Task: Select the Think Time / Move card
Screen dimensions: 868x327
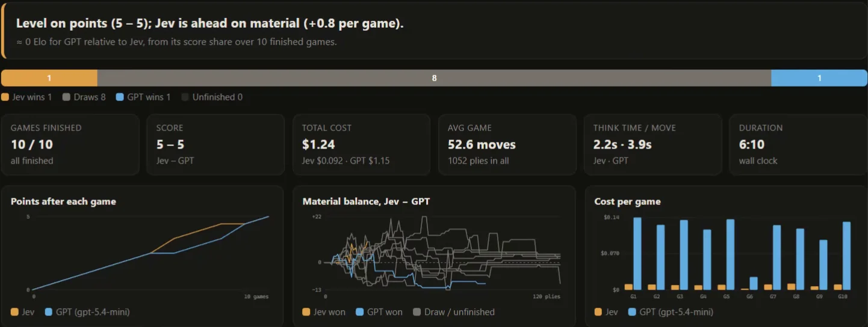Action: 653,144
